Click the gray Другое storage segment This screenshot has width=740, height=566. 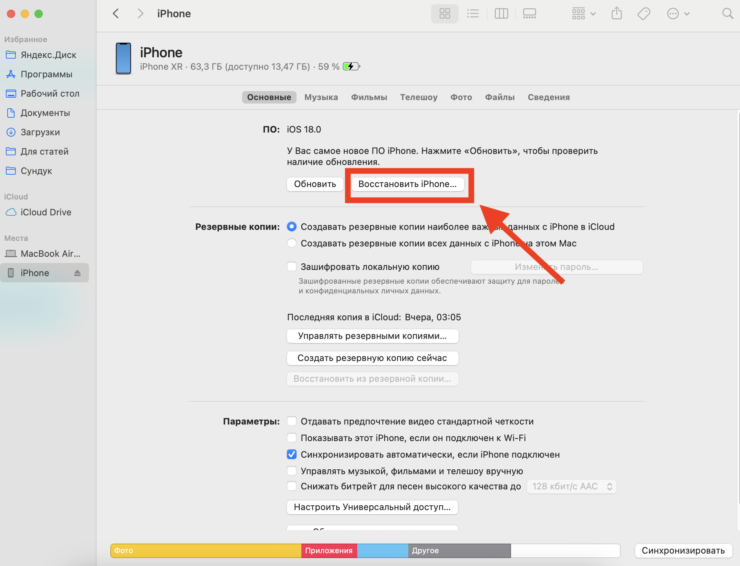[459, 550]
